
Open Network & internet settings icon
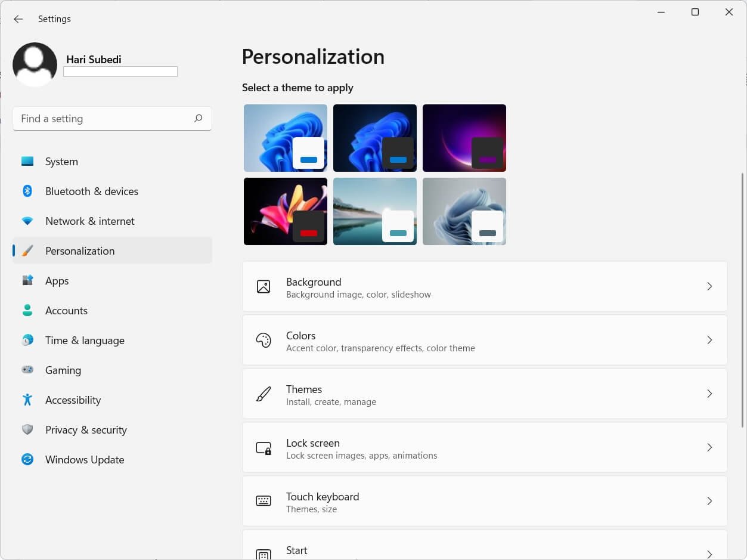pyautogui.click(x=27, y=221)
